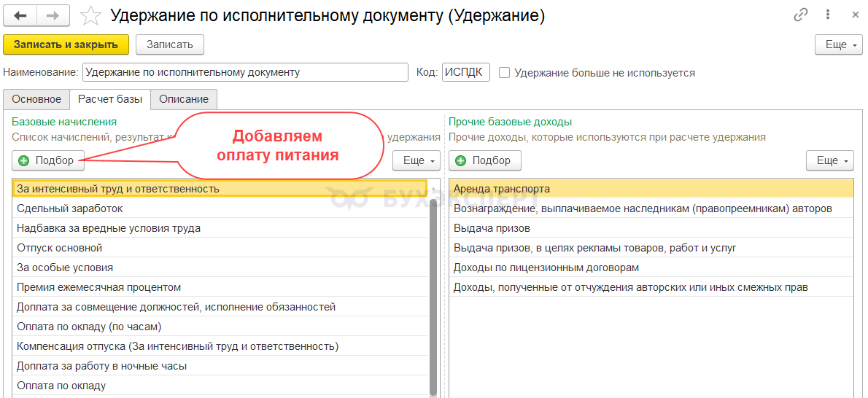The height and width of the screenshot is (398, 868).
Task: Select За интенсивный труд и ответственность row
Action: coord(220,189)
